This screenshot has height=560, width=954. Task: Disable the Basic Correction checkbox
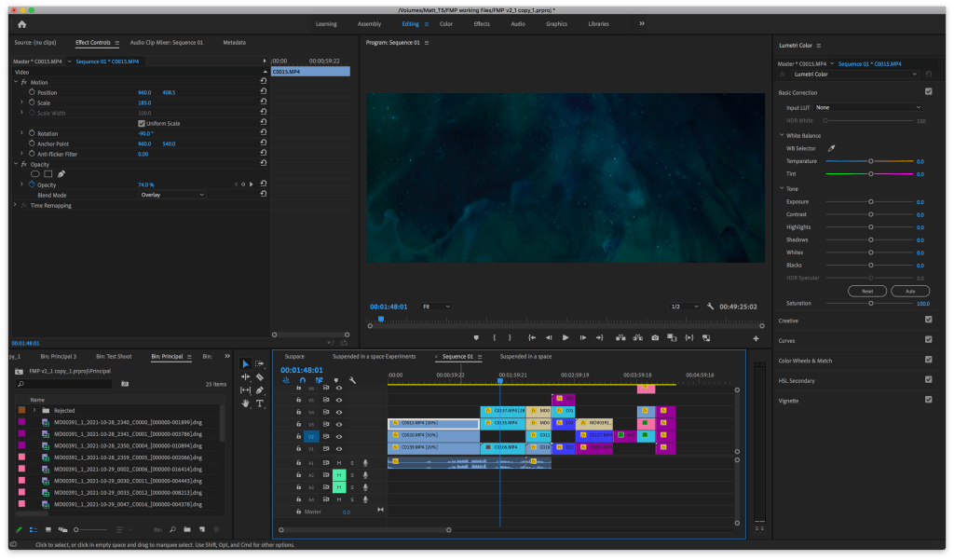(928, 91)
